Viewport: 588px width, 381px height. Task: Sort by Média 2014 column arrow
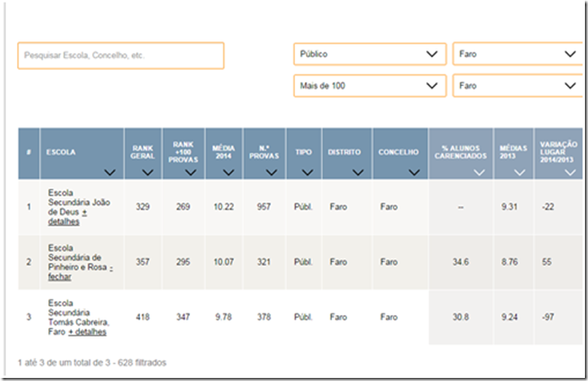(x=228, y=172)
